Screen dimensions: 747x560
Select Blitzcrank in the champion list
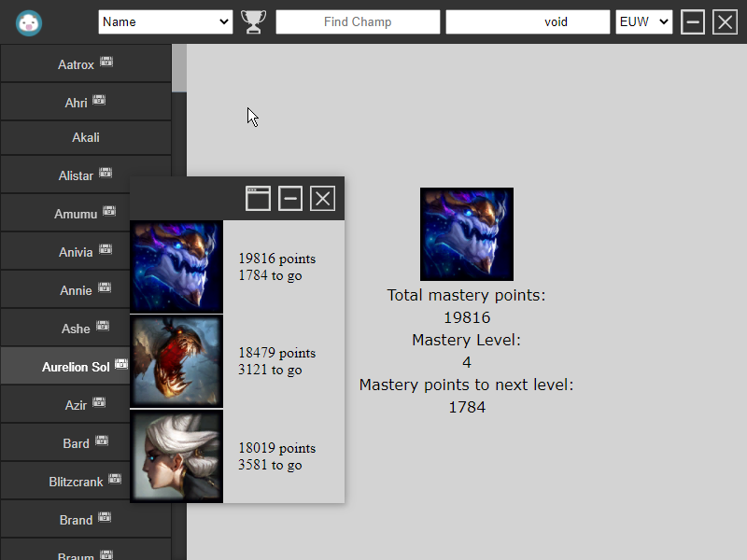click(65, 481)
